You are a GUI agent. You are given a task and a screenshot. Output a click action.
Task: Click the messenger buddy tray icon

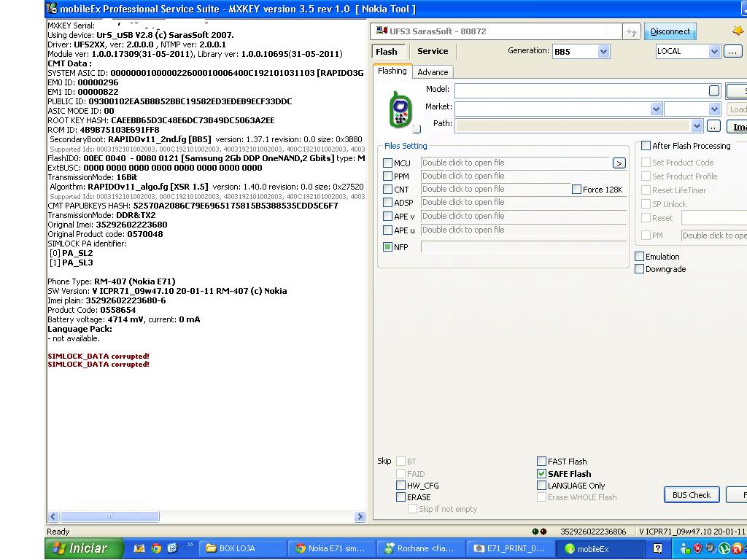click(685, 548)
